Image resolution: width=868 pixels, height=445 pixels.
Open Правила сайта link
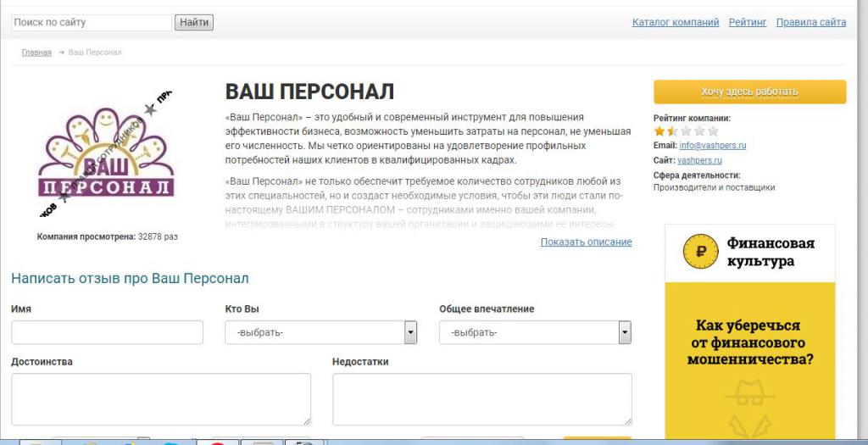pos(811,22)
